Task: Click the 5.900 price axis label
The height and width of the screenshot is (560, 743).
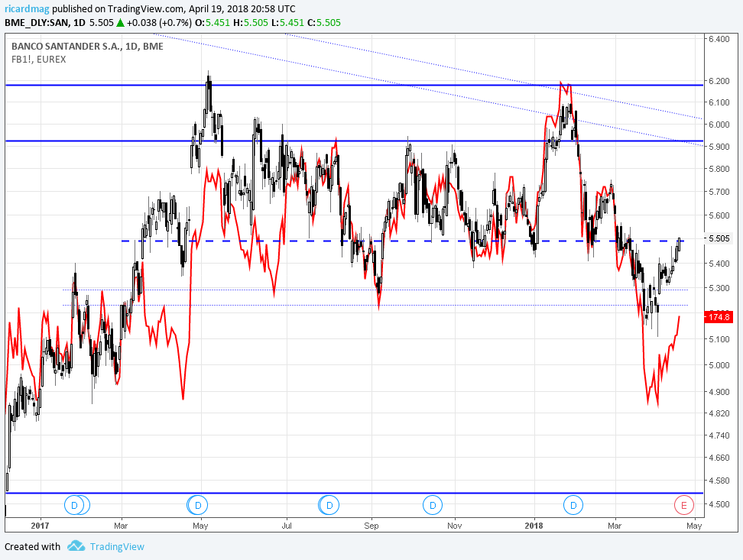Action: (719, 147)
